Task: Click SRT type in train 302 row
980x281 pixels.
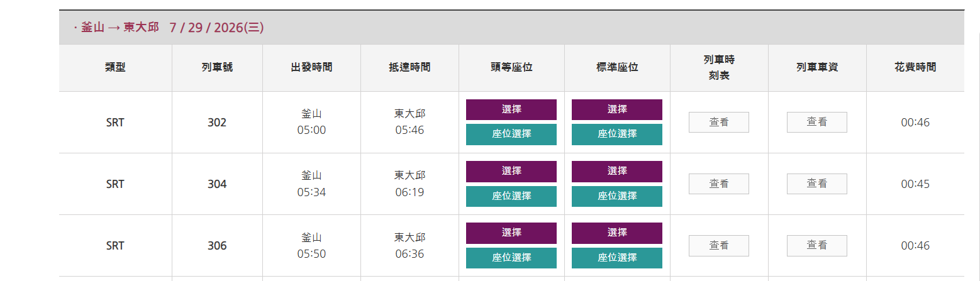Action: [115, 123]
